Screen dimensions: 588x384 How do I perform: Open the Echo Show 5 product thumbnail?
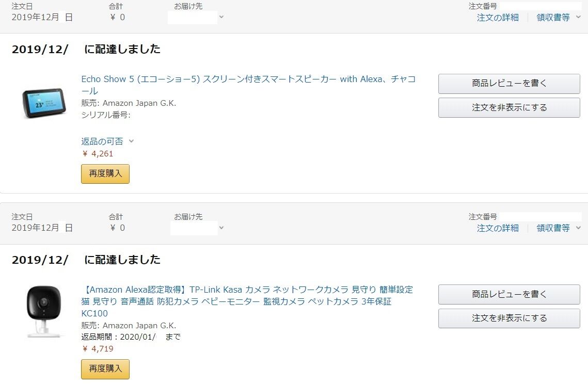point(44,103)
